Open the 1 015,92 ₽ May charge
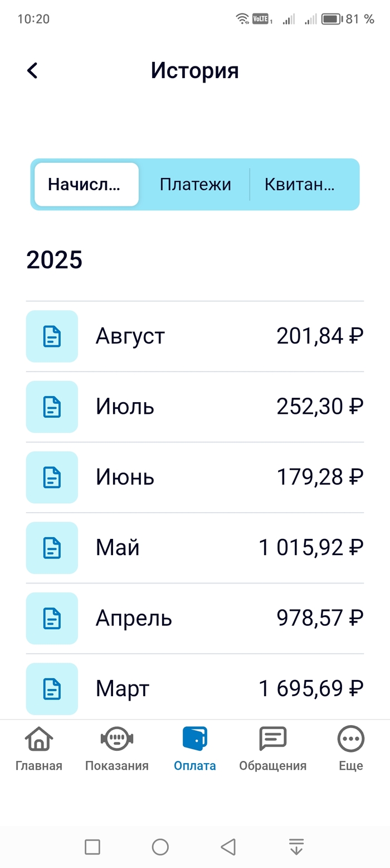The image size is (390, 868). 311,548
